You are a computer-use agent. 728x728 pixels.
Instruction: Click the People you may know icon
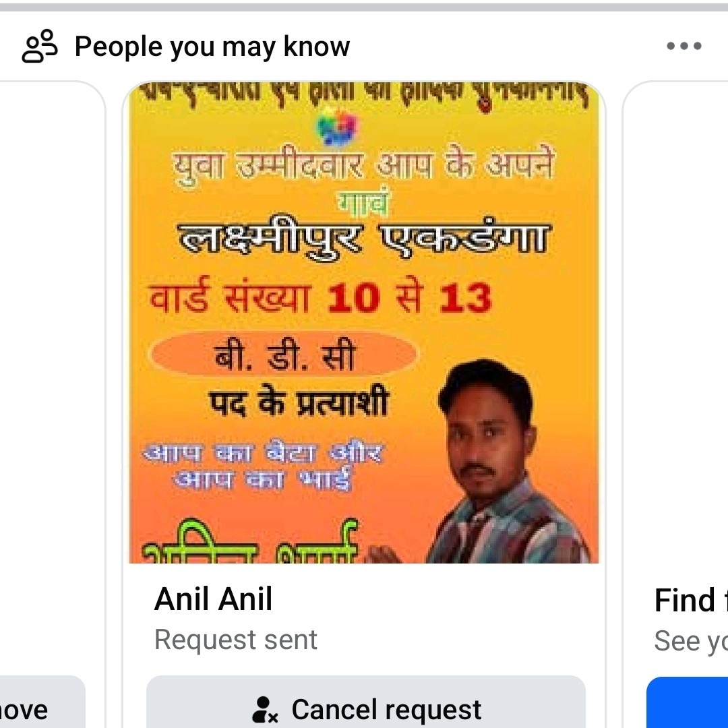pyautogui.click(x=40, y=46)
